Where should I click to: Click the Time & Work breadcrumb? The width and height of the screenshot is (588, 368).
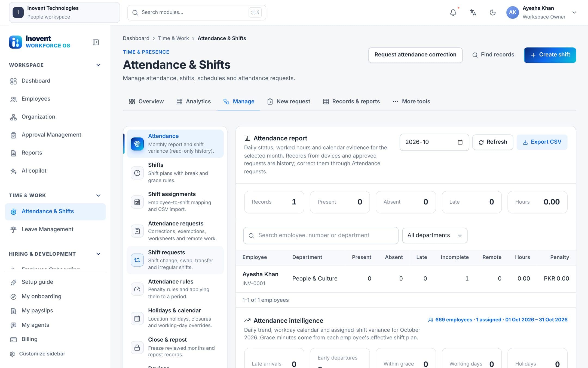point(173,38)
